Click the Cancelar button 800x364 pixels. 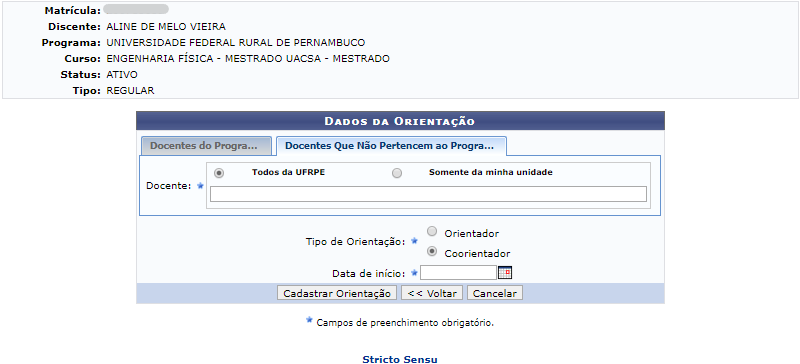(495, 294)
